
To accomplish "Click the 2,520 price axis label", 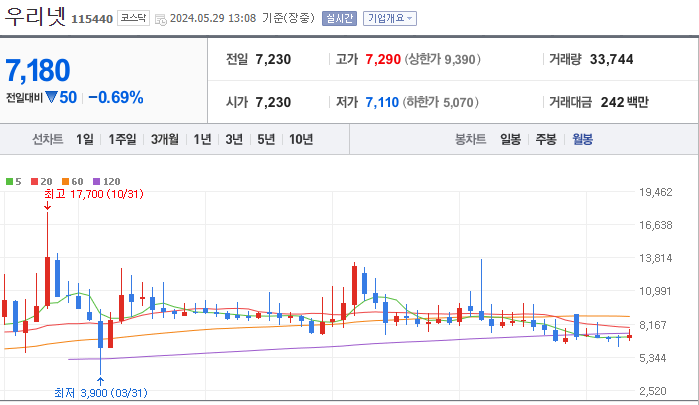I will 653,391.
